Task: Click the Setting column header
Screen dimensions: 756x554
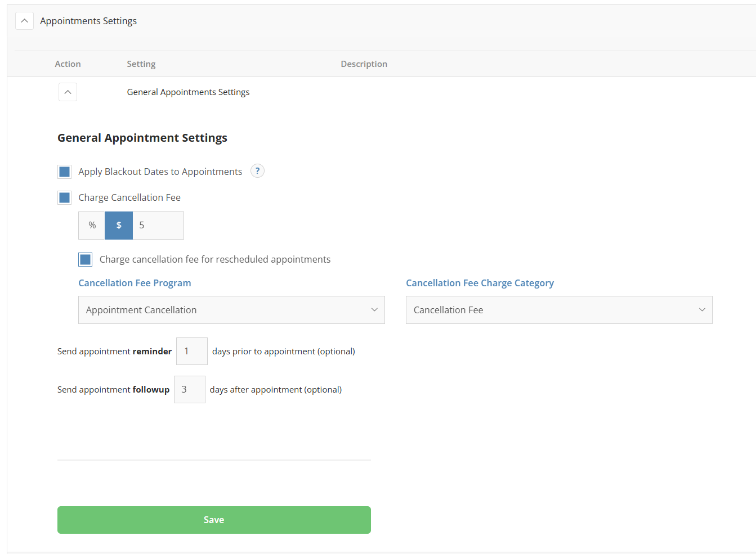Action: [x=141, y=64]
